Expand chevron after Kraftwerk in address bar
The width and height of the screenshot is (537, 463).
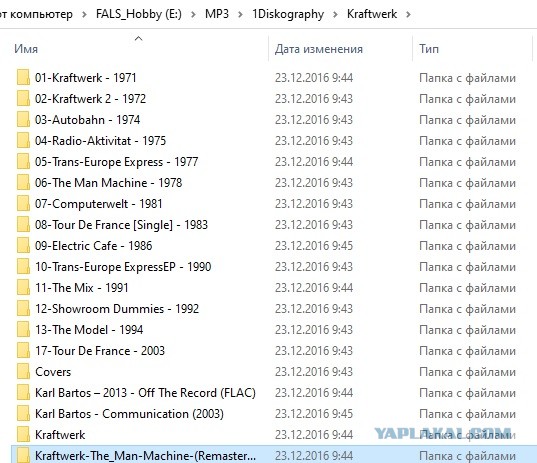[x=408, y=14]
